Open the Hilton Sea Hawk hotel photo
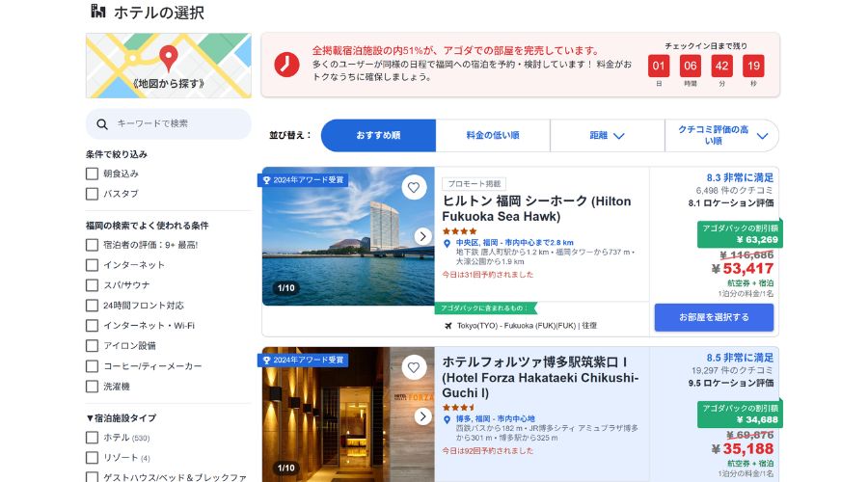Viewport: 868px width, 482px height. 348,236
